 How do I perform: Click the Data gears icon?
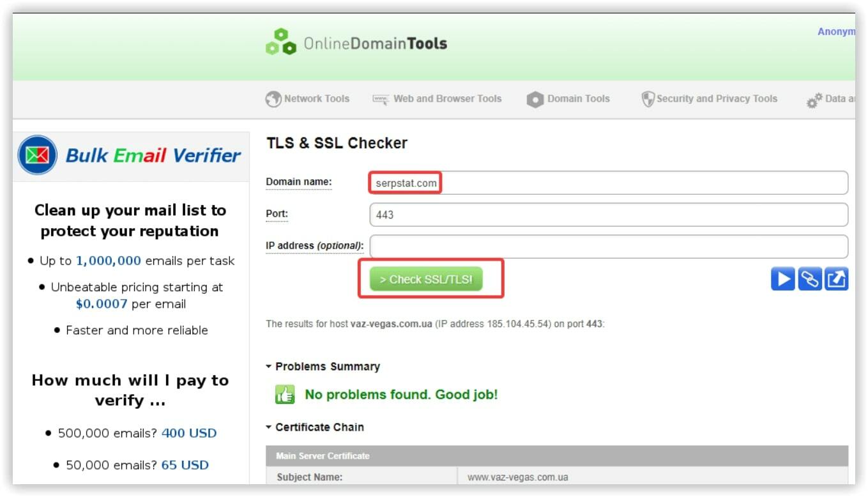click(x=814, y=100)
